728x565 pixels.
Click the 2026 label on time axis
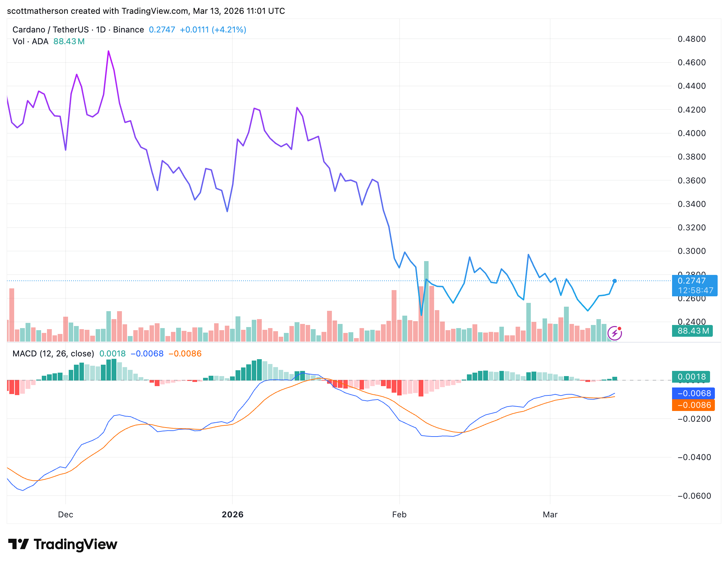tap(232, 515)
